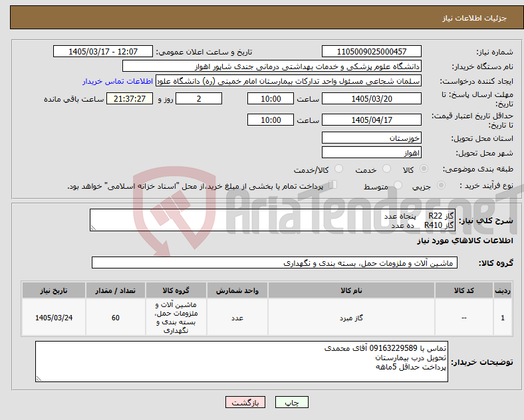Click the need number field 1105009025000457
Screen dimensions: 524x420
371,51
